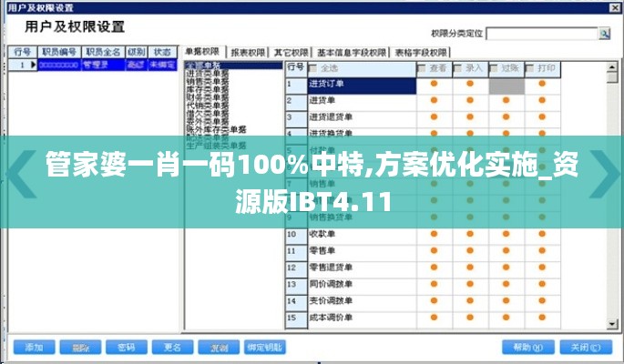Select 全部单据 in the category list
Viewport: 624px width, 364px height.
233,66
